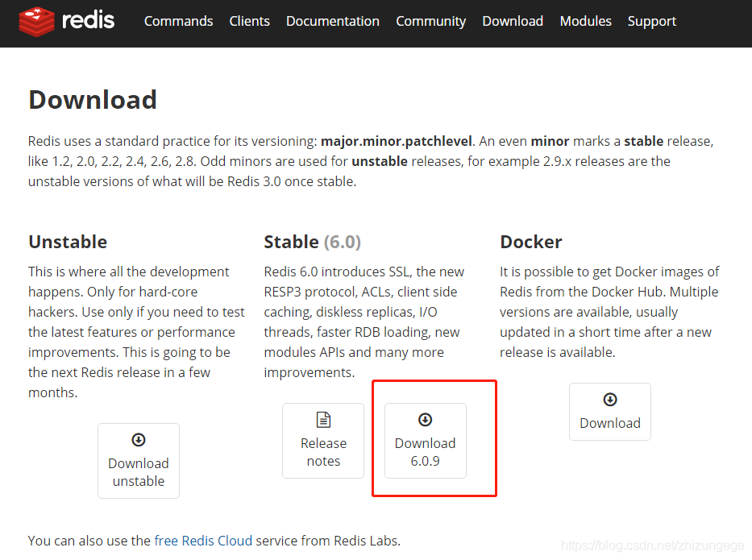Click the download arrow icon in Docker button
Viewport: 752px width, 560px height.
click(610, 400)
